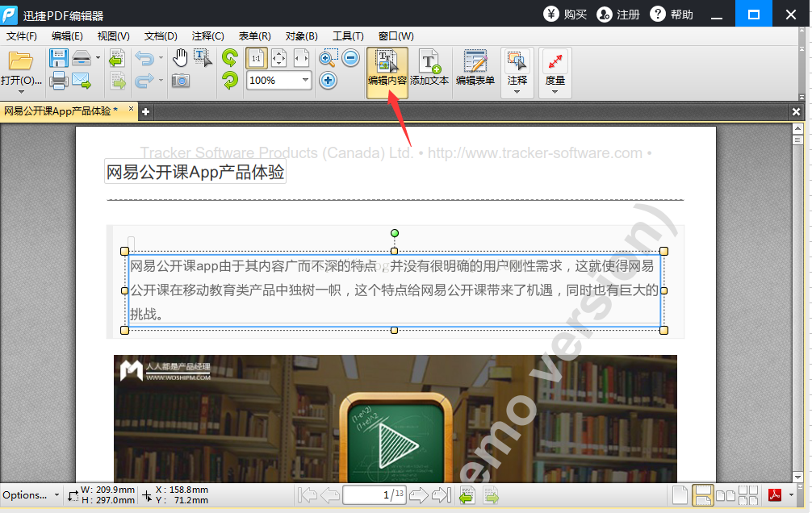Take a snapshot with the camera icon
The image size is (812, 513).
point(180,81)
